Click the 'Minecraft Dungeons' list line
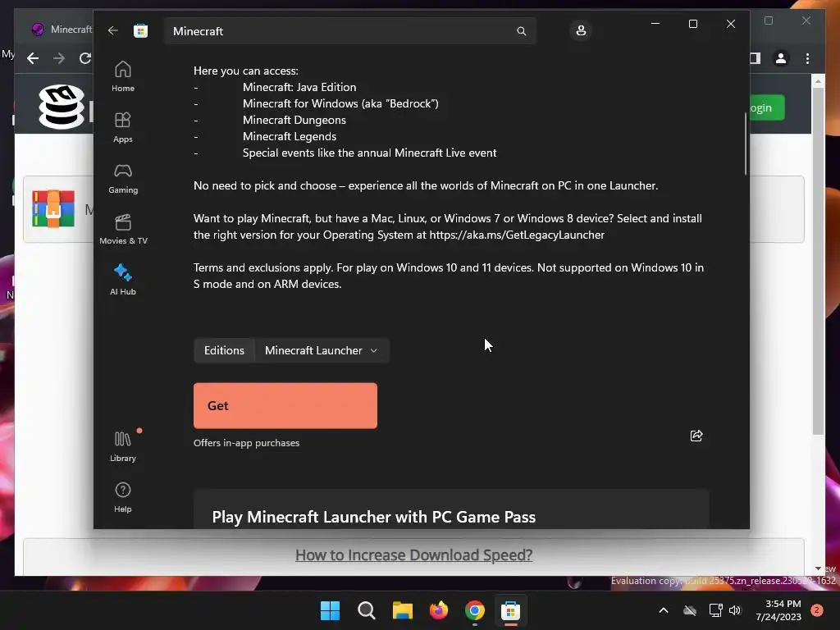The height and width of the screenshot is (630, 840). (x=294, y=120)
